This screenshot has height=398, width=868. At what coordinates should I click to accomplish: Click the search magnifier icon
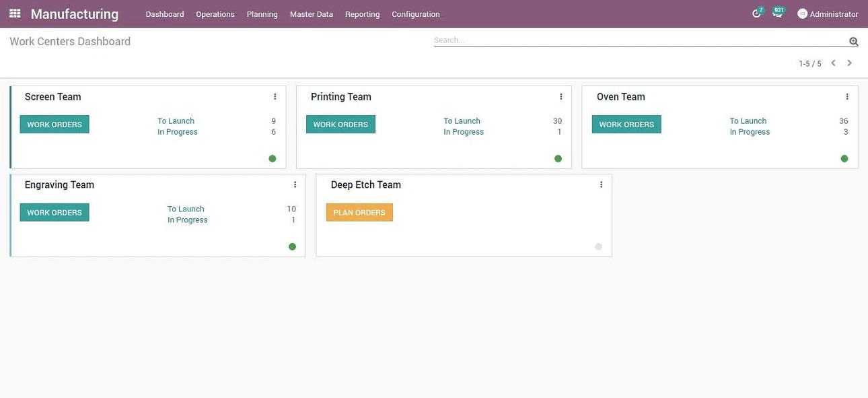(853, 42)
